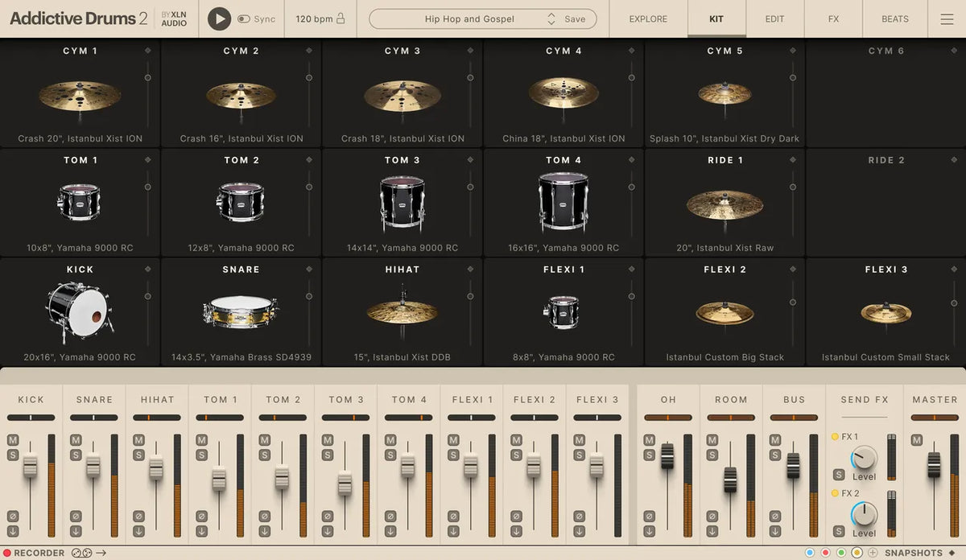Switch to the EDIT tab
The image size is (966, 560).
click(x=774, y=19)
